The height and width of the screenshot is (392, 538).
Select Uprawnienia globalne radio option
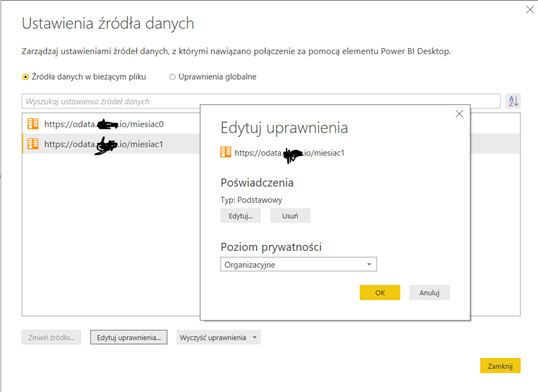pos(213,77)
